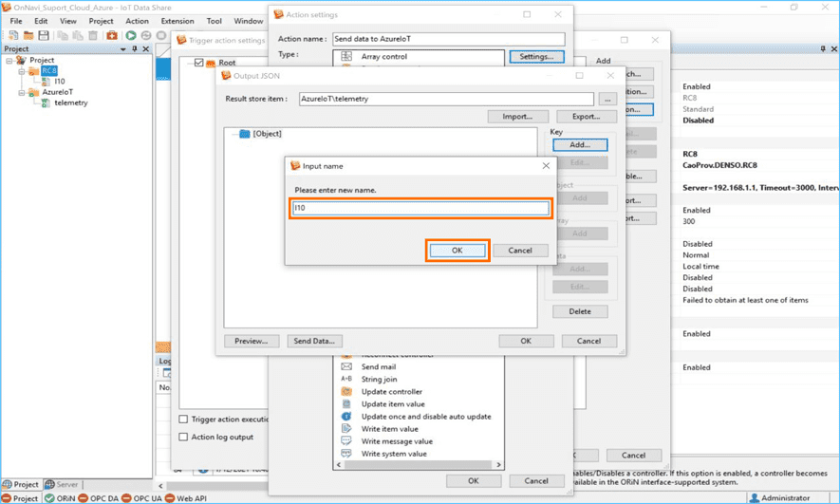Click the Copy toolbar icon
Image resolution: width=840 pixels, height=504 pixels.
click(63, 35)
